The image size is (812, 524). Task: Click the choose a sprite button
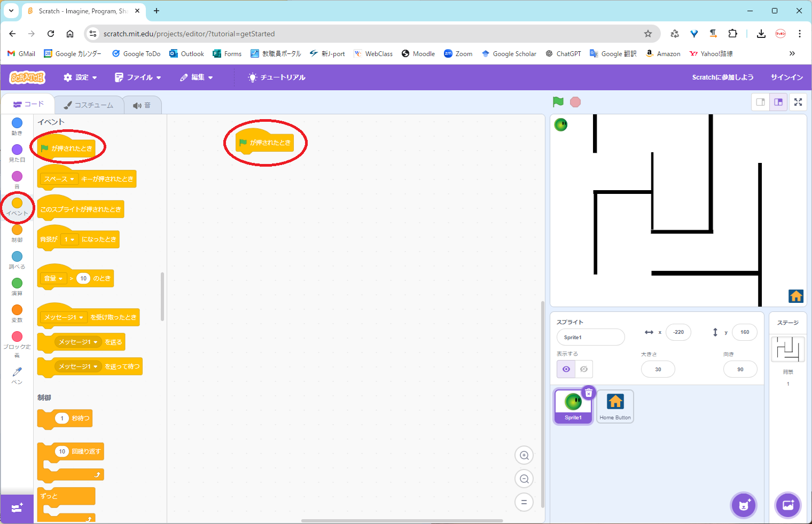744,505
